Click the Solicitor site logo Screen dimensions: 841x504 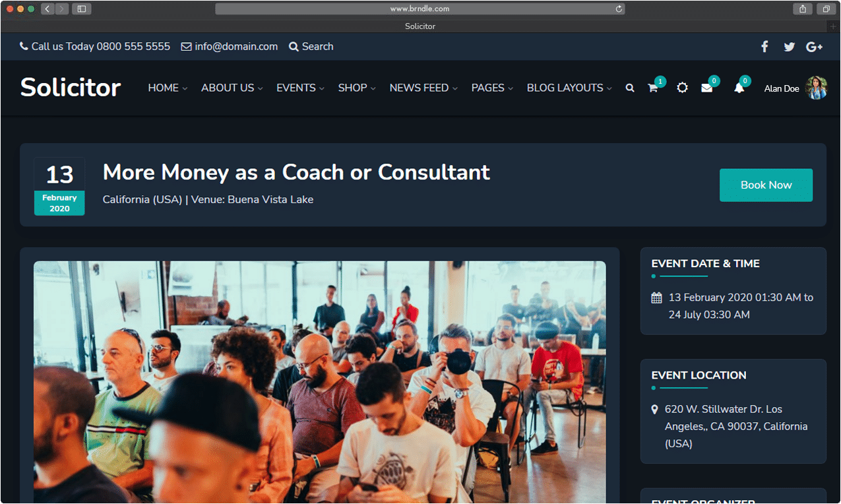[71, 87]
